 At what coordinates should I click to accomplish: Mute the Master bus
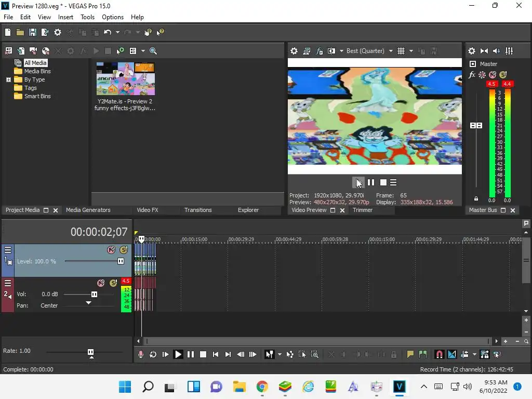pyautogui.click(x=493, y=75)
